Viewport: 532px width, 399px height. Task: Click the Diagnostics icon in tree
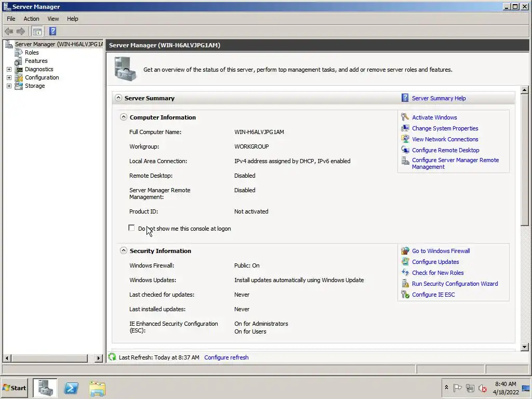19,69
